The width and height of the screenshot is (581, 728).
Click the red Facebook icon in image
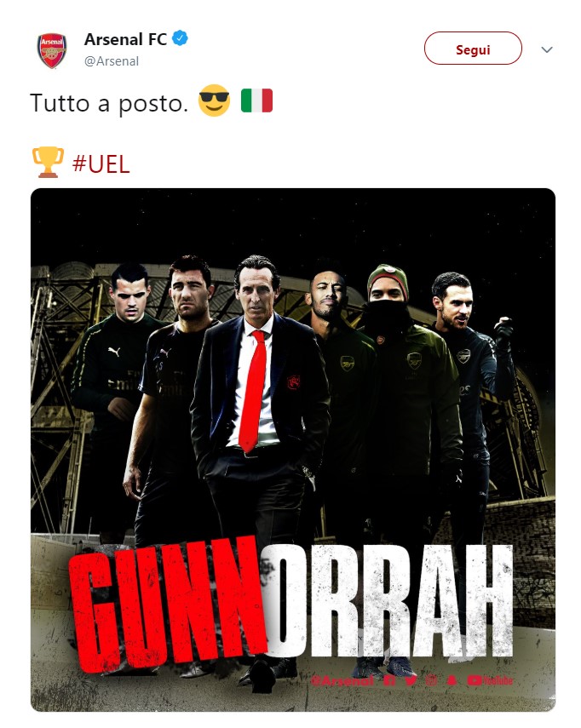(389, 680)
